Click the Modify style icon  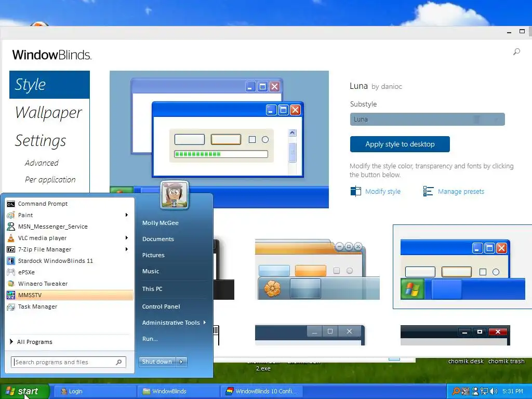tap(355, 191)
